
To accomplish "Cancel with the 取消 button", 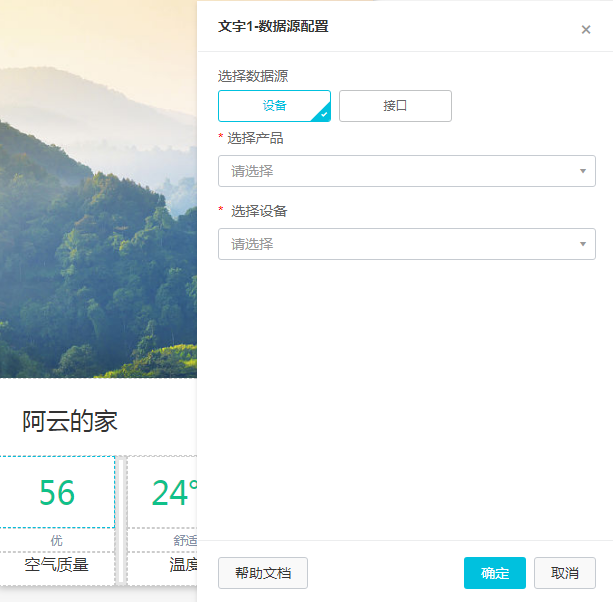I will point(565,573).
